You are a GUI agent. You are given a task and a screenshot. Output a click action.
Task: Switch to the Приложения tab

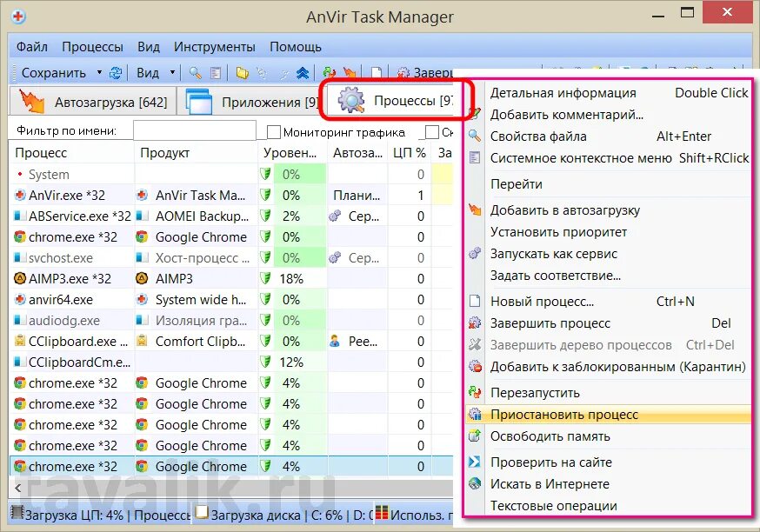(x=251, y=102)
